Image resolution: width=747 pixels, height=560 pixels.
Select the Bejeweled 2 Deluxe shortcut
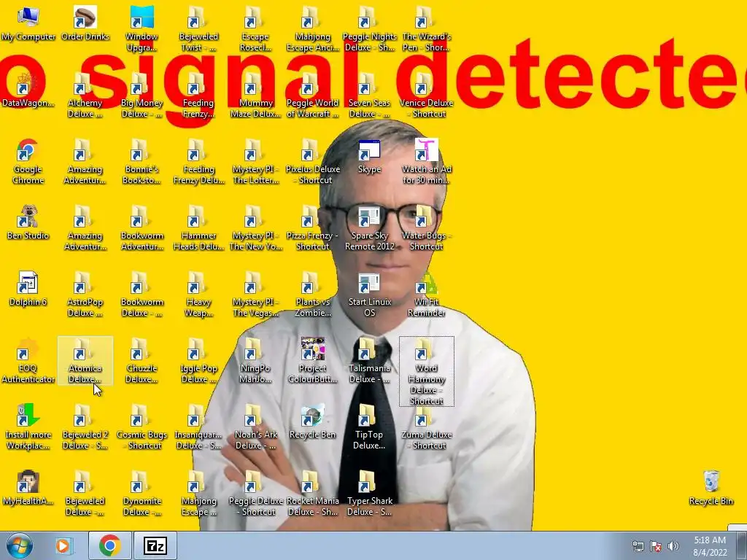pos(85,427)
